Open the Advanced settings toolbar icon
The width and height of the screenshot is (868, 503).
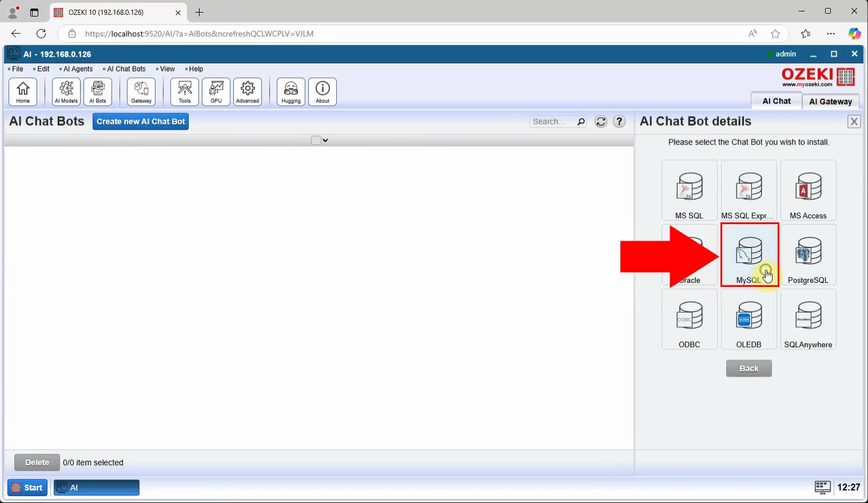(x=248, y=91)
